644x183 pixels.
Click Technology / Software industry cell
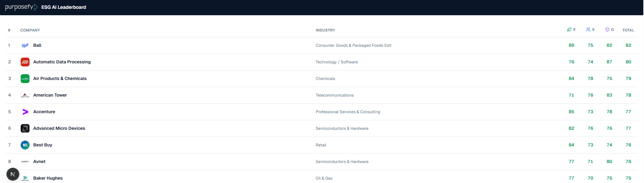(337, 62)
